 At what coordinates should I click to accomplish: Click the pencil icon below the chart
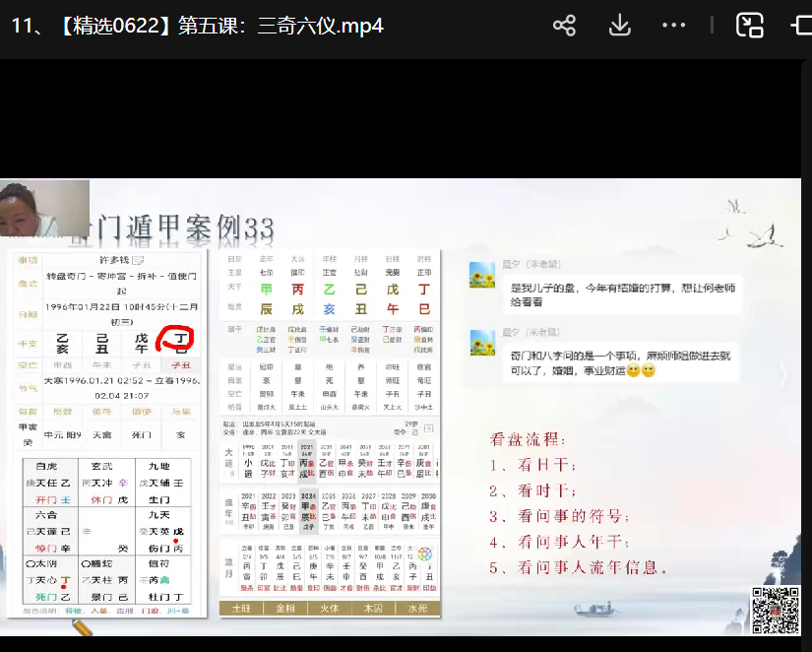coord(82,627)
